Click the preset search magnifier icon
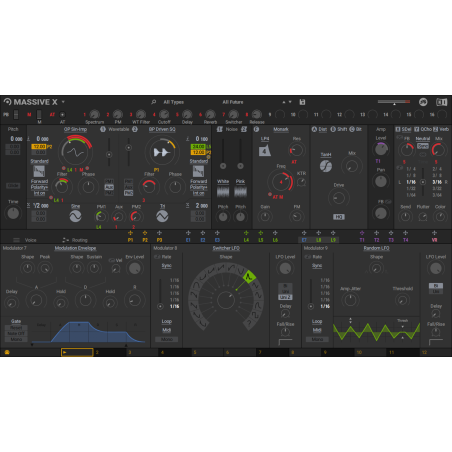452x452 pixels. (154, 102)
